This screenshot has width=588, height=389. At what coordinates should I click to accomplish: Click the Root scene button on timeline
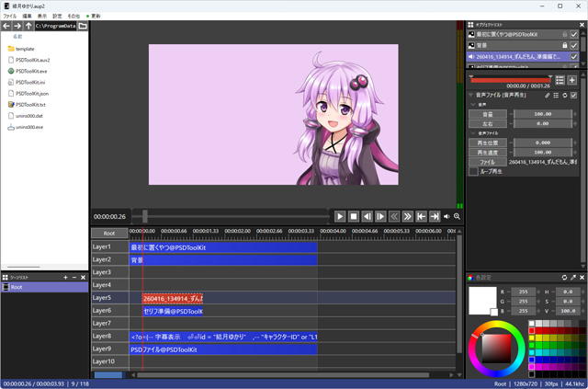[x=109, y=234]
